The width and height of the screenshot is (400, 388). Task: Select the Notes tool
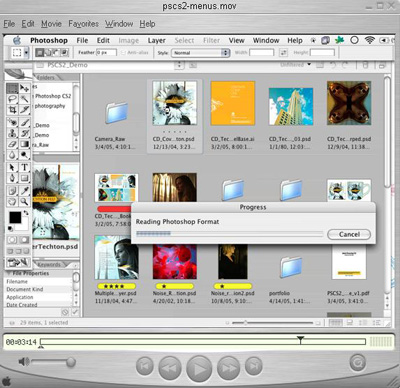(x=12, y=191)
